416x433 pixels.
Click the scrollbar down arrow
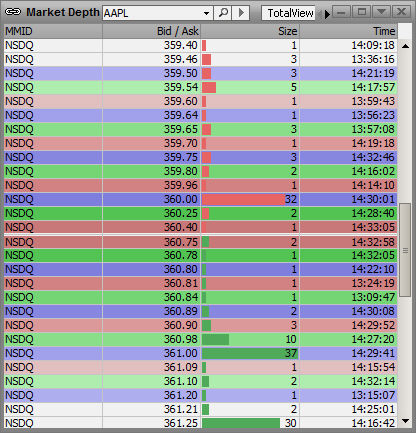pyautogui.click(x=405, y=421)
